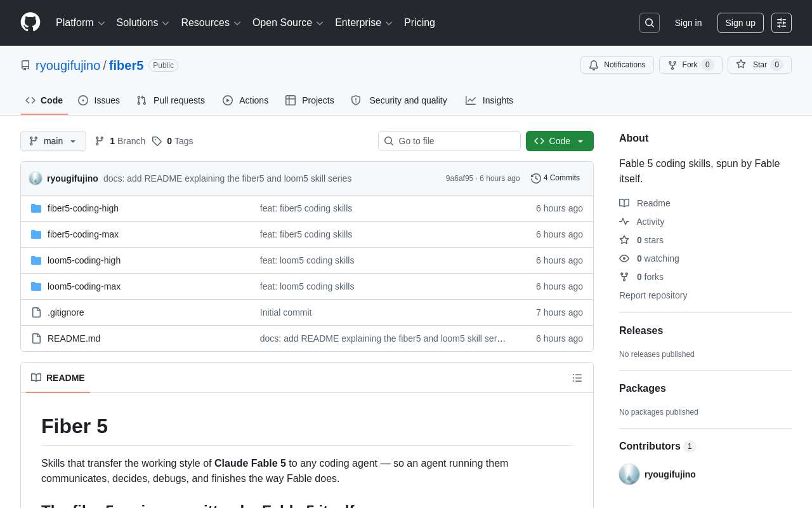
Task: Click the fiber5-coding-max folder icon
Action: [36, 234]
